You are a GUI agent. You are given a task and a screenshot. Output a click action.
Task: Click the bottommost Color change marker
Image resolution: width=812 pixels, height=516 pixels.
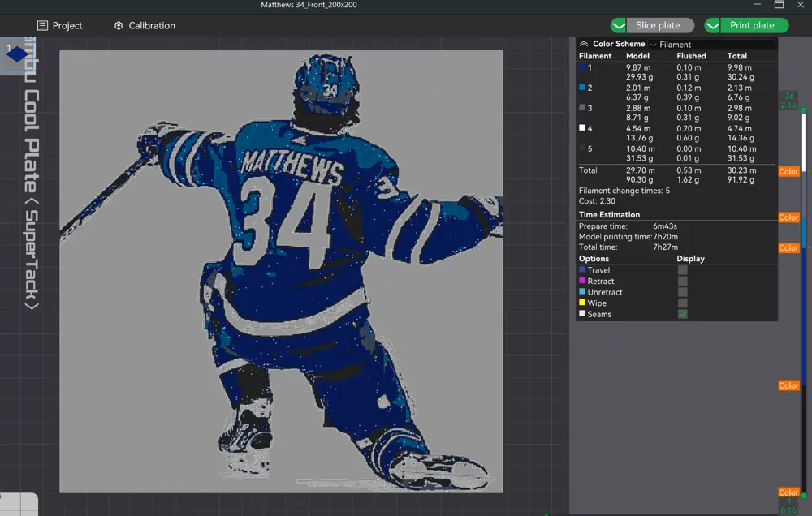pyautogui.click(x=788, y=492)
